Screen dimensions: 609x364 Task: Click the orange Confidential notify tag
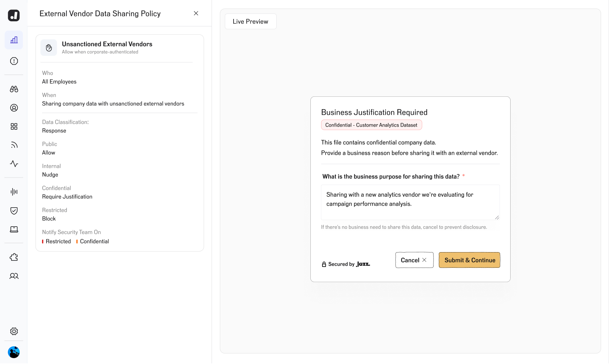tap(93, 241)
